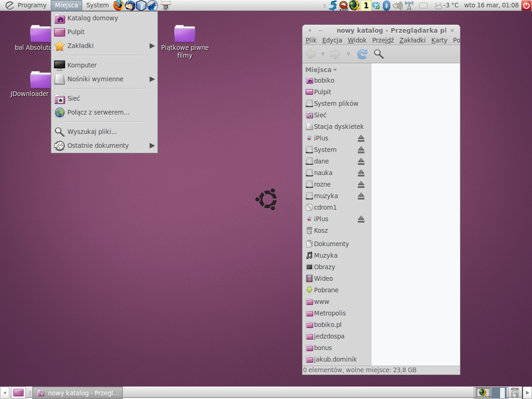Select 'System plików' in the sidebar
Screen dimensions: 532x399
click(x=336, y=103)
